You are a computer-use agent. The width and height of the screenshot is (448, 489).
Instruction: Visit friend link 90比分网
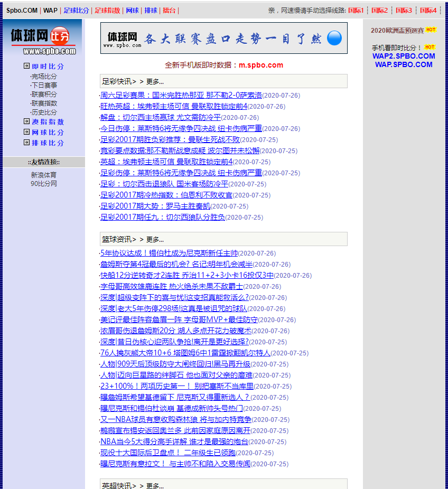(44, 184)
